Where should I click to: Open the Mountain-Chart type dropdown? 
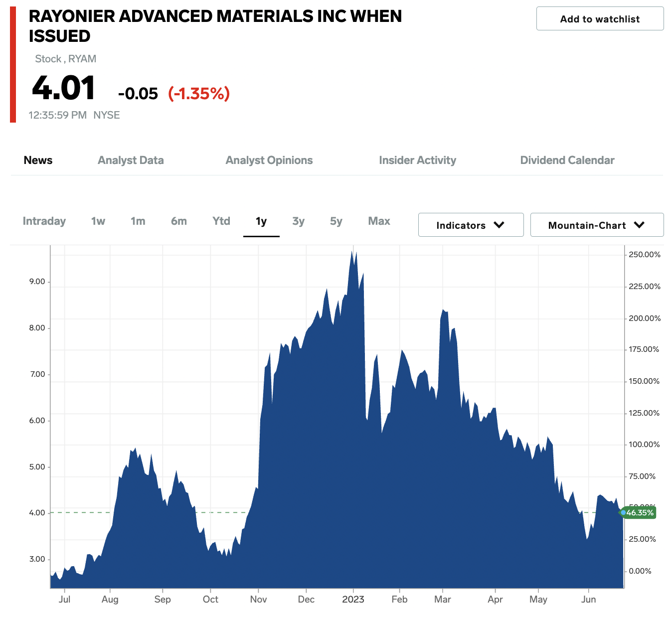(597, 225)
